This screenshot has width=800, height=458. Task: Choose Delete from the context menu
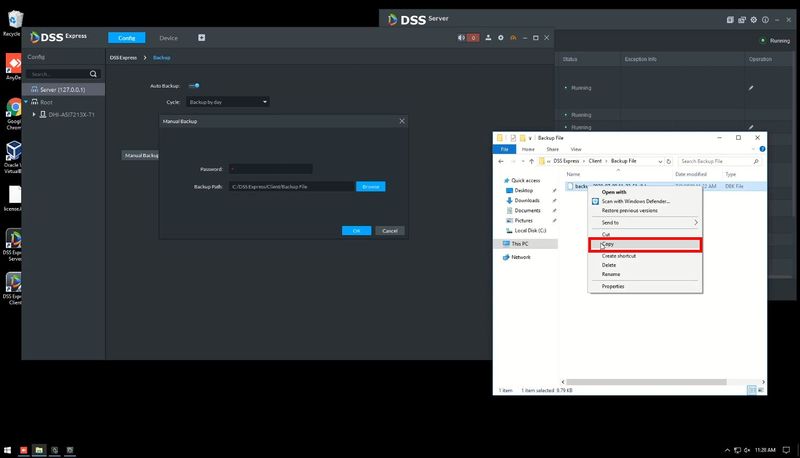click(645, 265)
